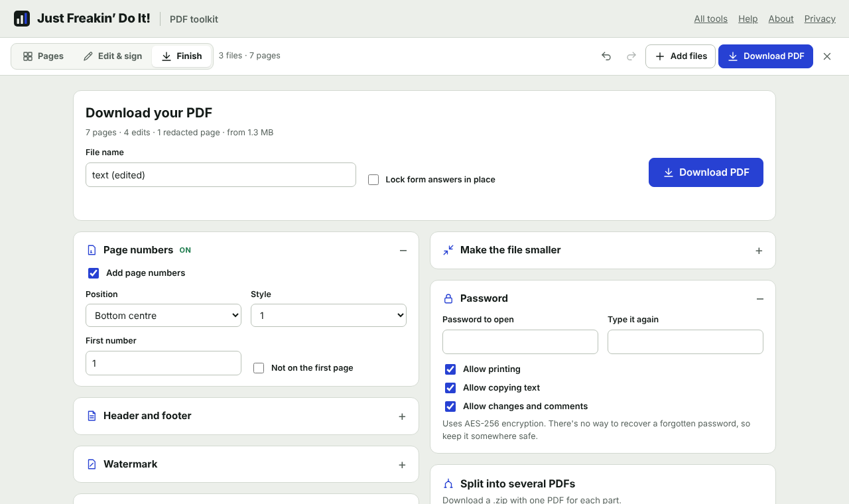Image resolution: width=849 pixels, height=504 pixels.
Task: Click the Password to open field
Action: (x=520, y=342)
